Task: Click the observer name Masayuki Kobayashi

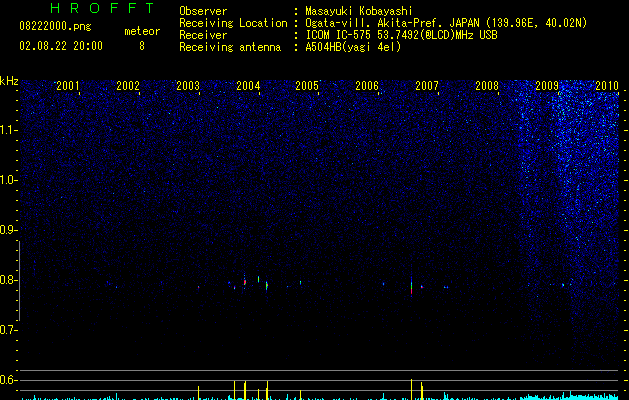Action: 359,11
